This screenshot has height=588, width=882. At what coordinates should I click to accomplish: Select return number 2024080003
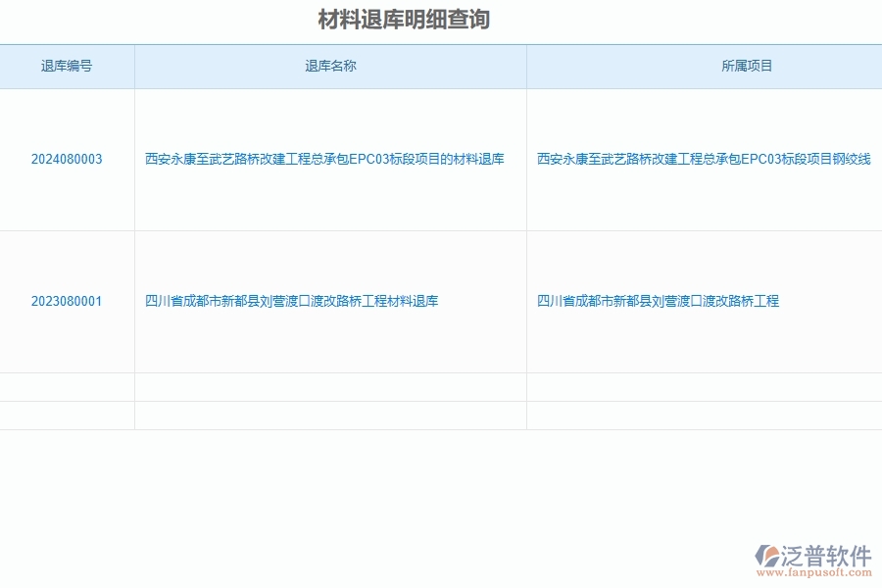(66, 159)
